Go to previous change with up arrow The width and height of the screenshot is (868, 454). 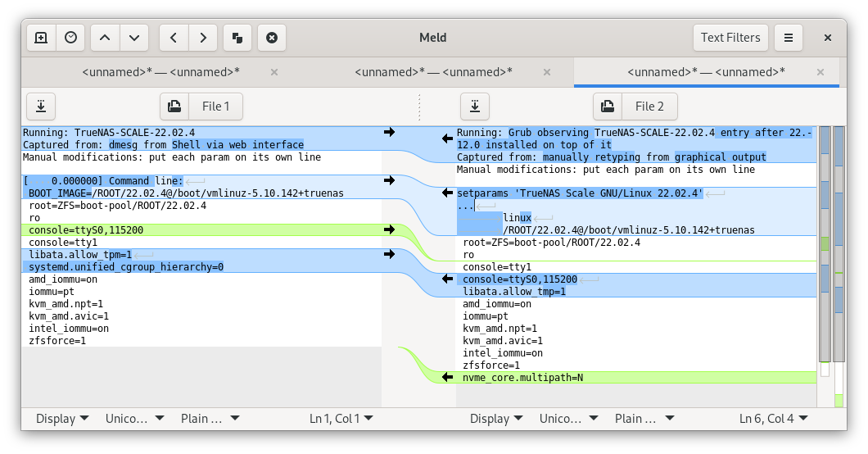(x=105, y=38)
